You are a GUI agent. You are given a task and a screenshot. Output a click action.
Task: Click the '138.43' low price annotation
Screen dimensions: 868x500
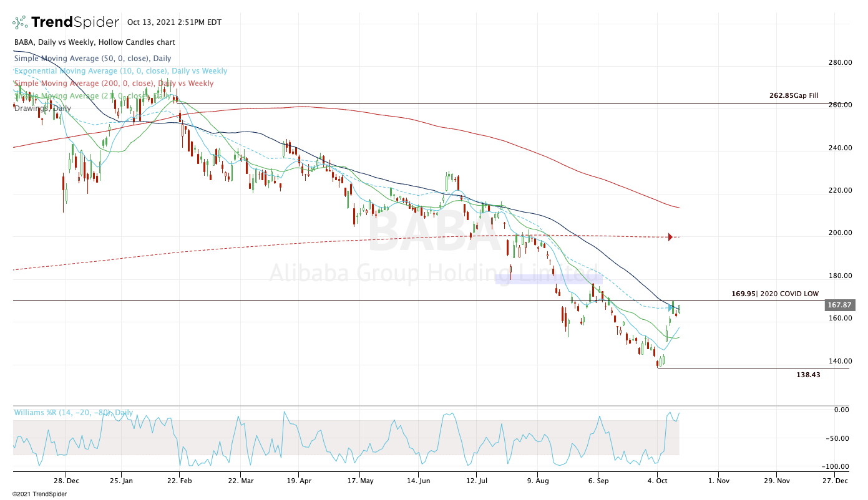(x=807, y=375)
